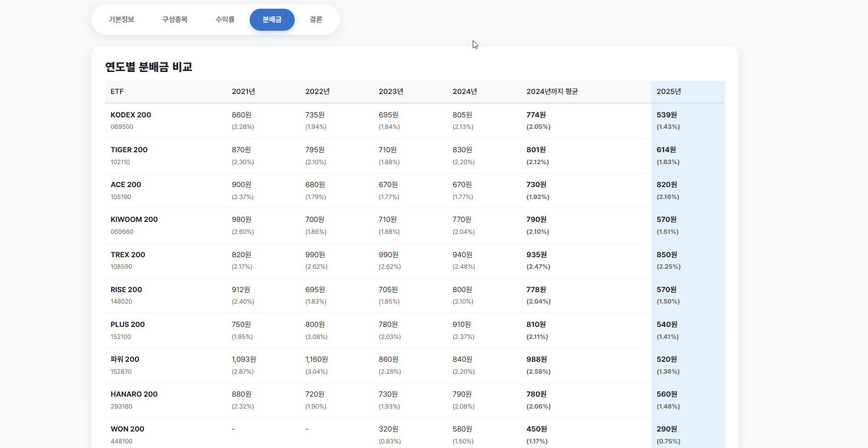Click KODEX 200's average 774원
This screenshot has height=448, width=868.
(x=536, y=115)
